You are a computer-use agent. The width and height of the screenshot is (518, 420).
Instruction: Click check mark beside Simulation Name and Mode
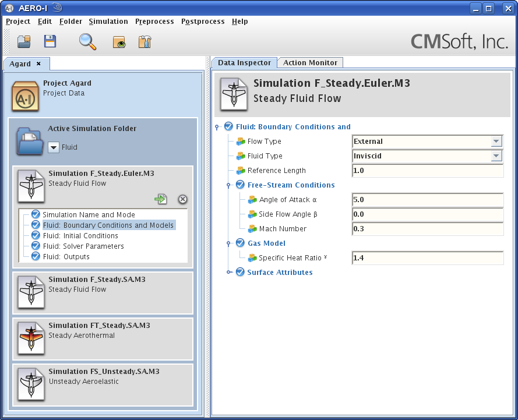[36, 214]
